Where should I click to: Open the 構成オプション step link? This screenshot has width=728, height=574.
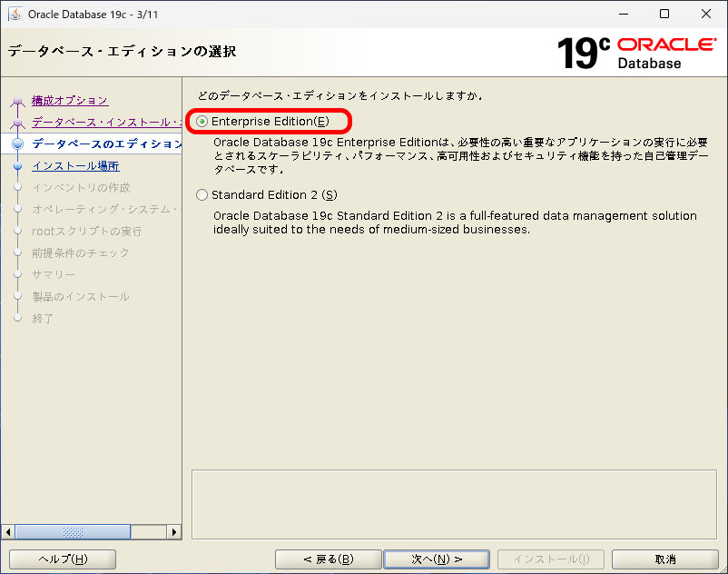tap(70, 100)
